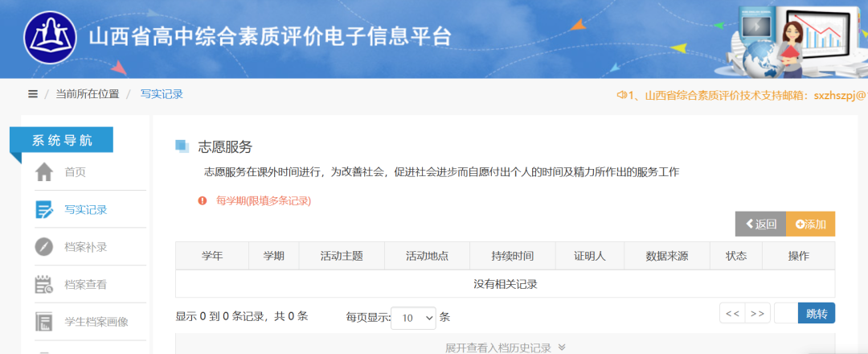Open the 每页显示 page size dropdown
The width and height of the screenshot is (868, 354).
click(413, 318)
